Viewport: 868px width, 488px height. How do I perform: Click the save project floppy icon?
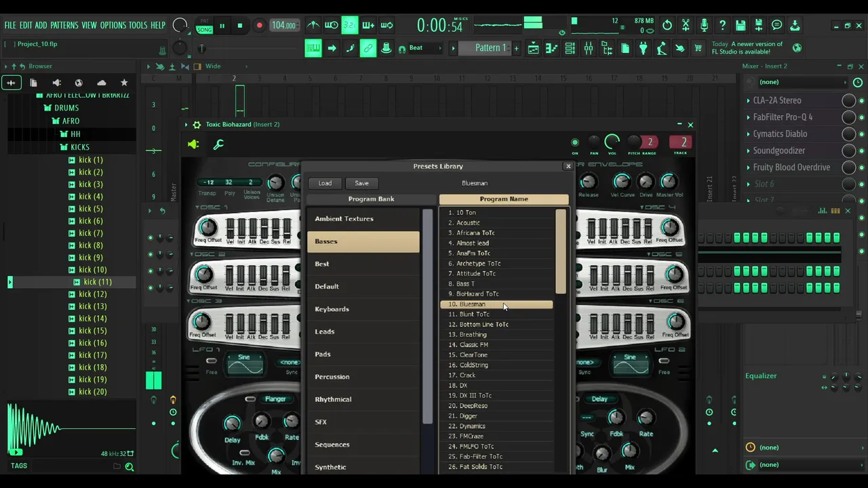[x=741, y=26]
